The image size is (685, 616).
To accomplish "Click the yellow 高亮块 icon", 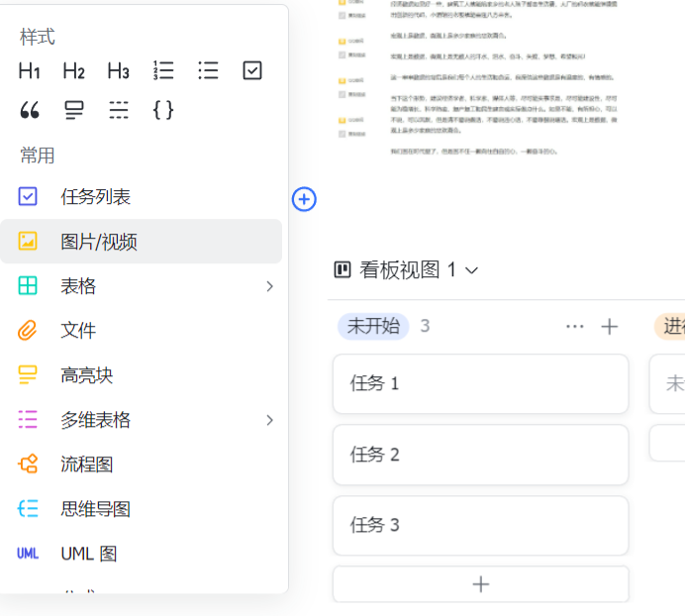I will (x=28, y=374).
